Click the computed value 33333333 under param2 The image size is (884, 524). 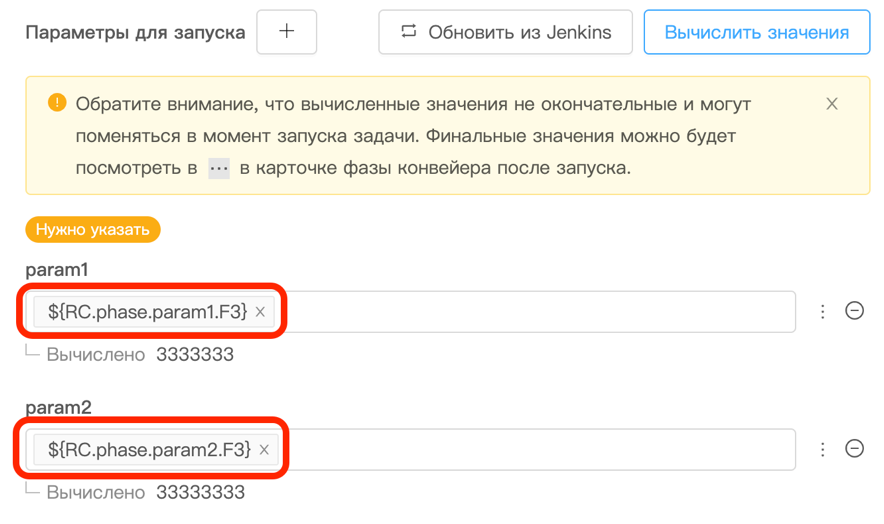(199, 492)
